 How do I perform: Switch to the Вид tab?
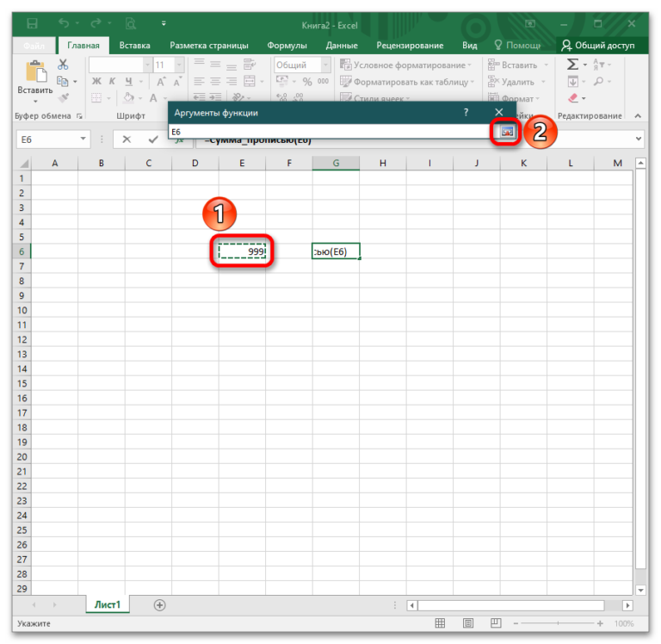(x=470, y=46)
